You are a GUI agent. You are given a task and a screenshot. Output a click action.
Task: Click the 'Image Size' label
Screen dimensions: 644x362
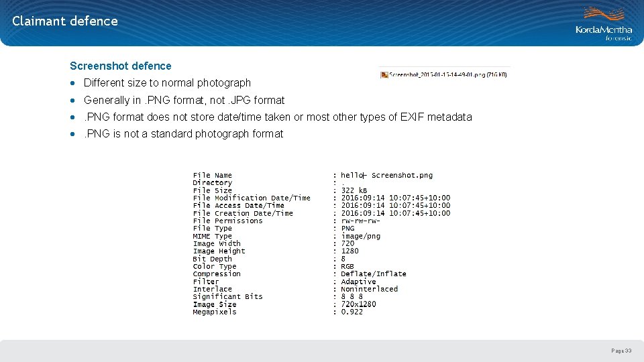tap(215, 304)
